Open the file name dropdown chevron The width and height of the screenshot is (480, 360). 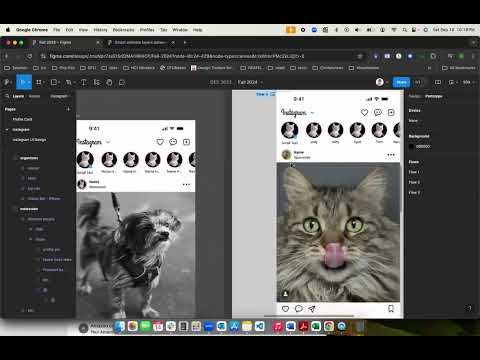(262, 82)
